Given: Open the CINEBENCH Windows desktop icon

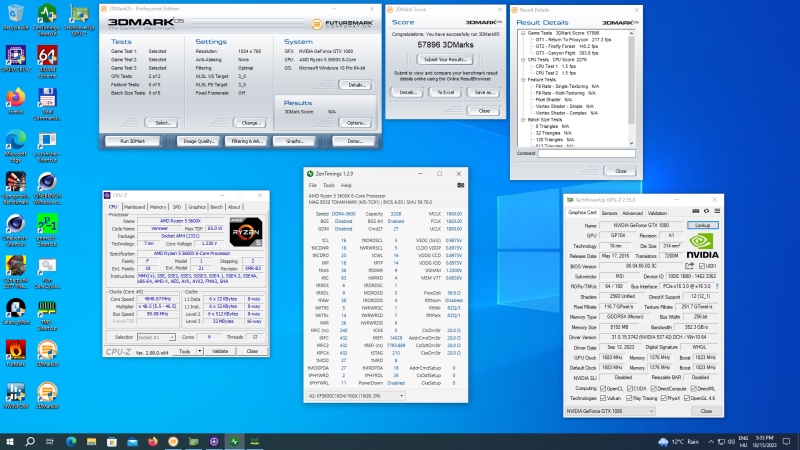Looking at the screenshot, I should click(47, 188).
